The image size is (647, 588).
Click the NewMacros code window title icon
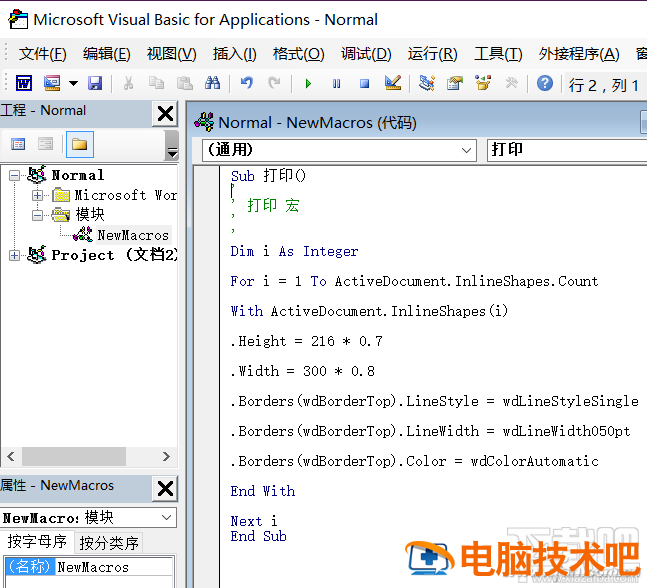click(x=204, y=122)
